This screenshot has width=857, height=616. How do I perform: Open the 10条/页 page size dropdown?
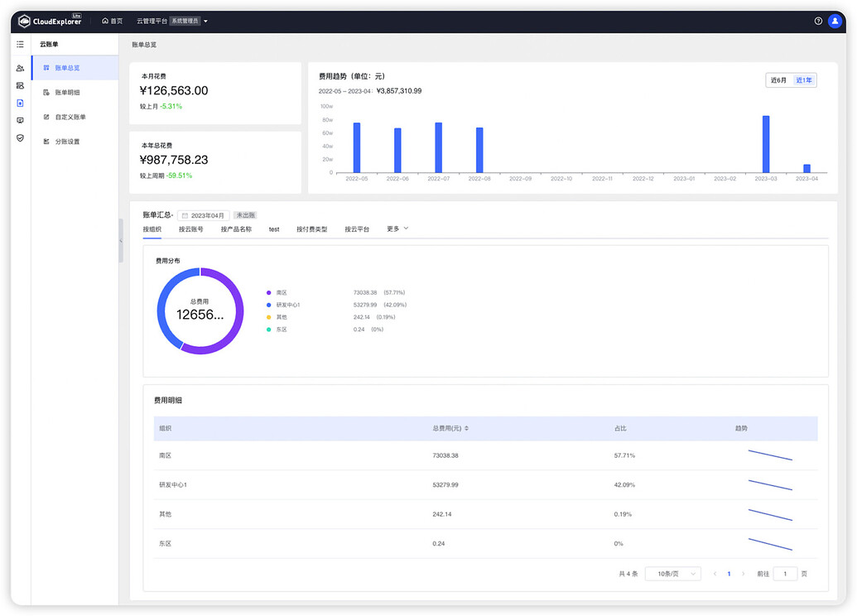(x=672, y=574)
